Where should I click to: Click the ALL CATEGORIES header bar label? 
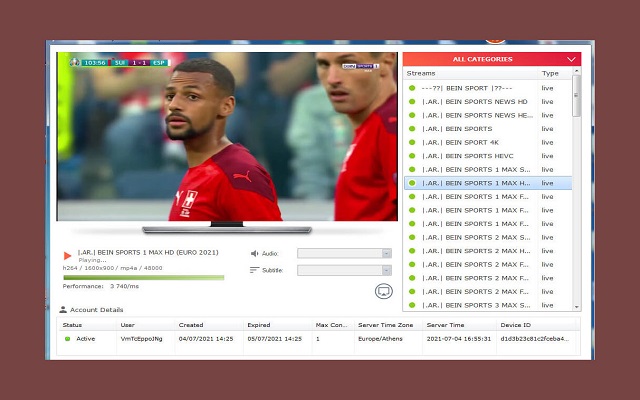click(482, 59)
